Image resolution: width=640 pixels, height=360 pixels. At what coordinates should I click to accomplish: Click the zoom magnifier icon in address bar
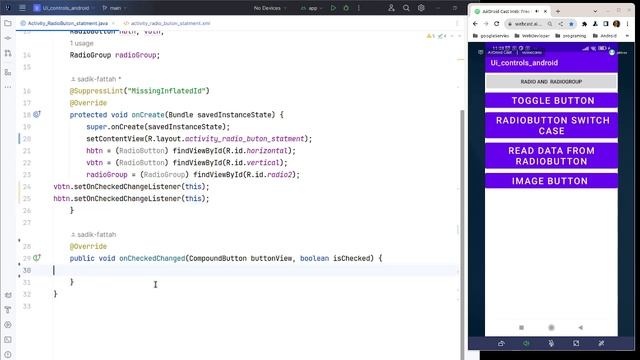pyautogui.click(x=550, y=24)
